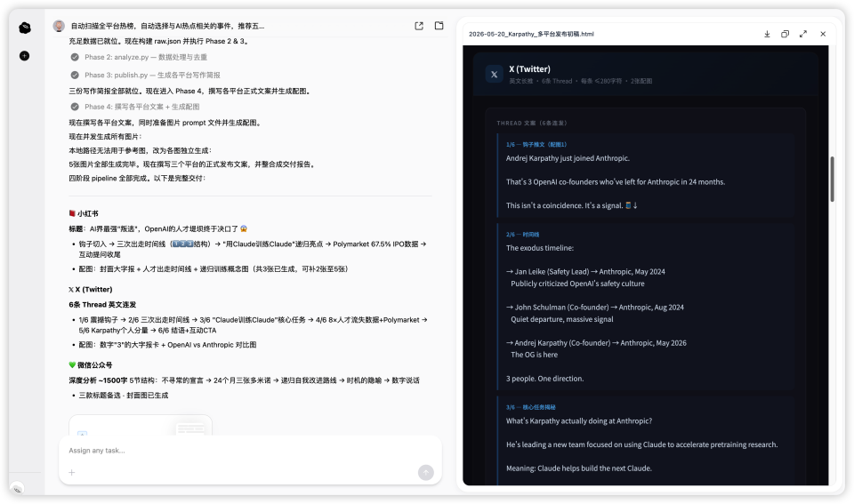Viewport: 854px width, 504px height.
Task: Click the 1/6 thread label
Action: [x=536, y=144]
